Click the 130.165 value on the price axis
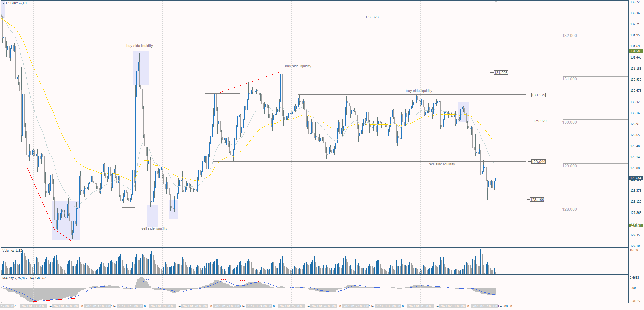The image size is (644, 310). 636,113
